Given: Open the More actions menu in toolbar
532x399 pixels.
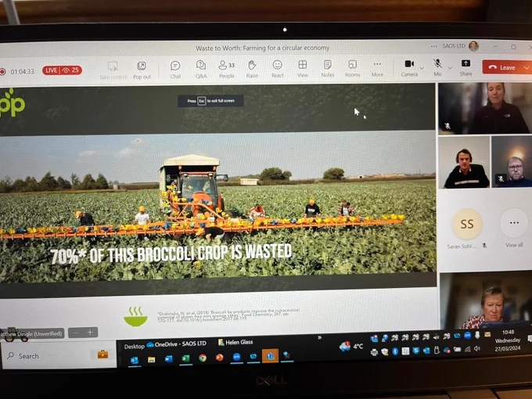Looking at the screenshot, I should [377, 69].
